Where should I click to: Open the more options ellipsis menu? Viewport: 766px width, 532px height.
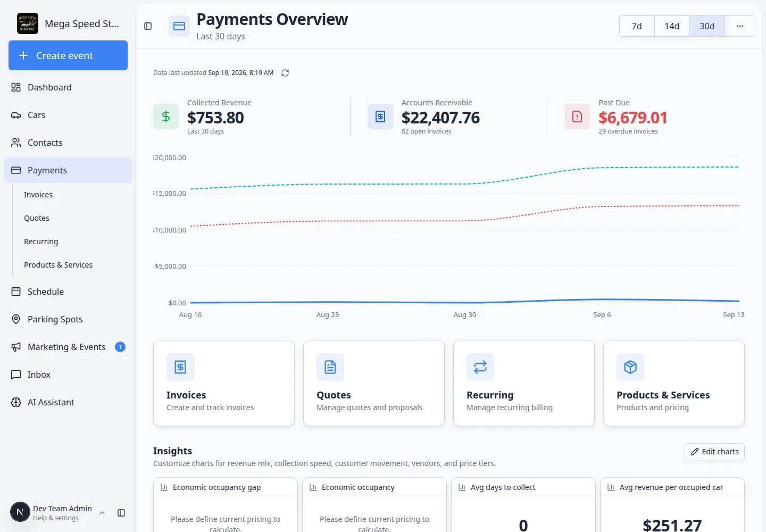click(740, 26)
